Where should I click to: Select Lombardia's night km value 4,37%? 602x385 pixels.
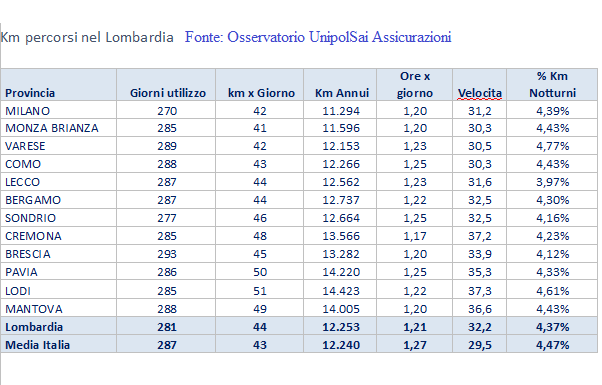coord(552,327)
